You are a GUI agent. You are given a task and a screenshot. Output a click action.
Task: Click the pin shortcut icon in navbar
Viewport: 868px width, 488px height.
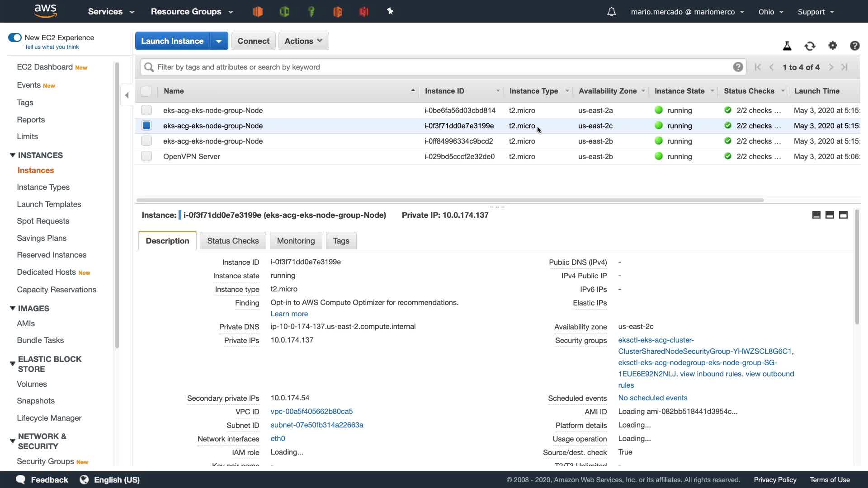point(390,11)
